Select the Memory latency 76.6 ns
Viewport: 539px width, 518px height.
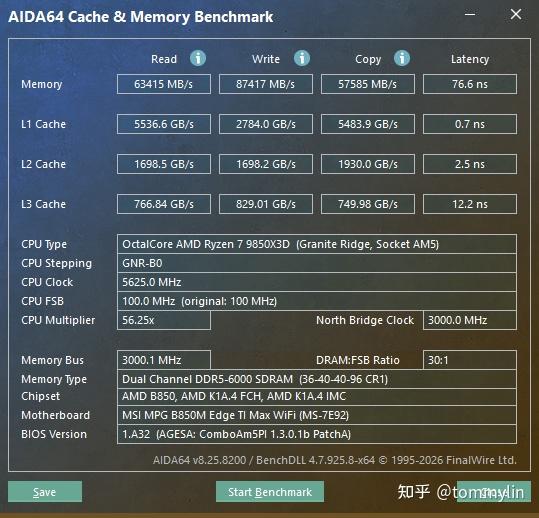[470, 84]
